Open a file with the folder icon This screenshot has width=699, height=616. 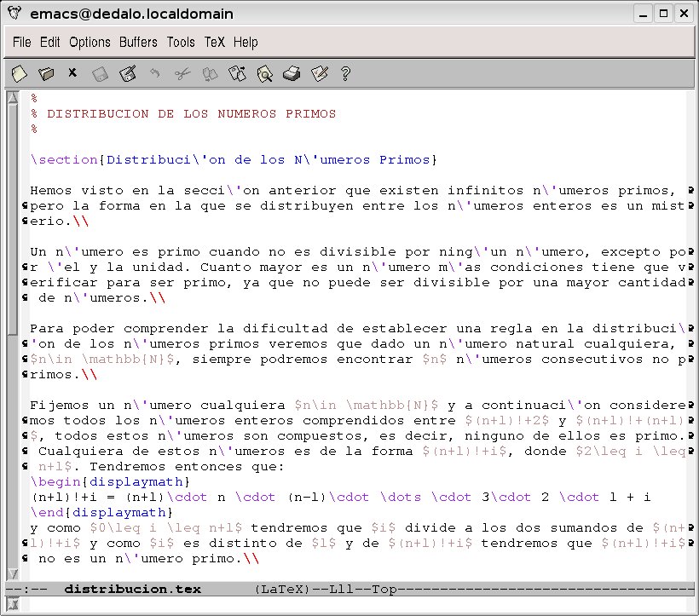pos(46,73)
